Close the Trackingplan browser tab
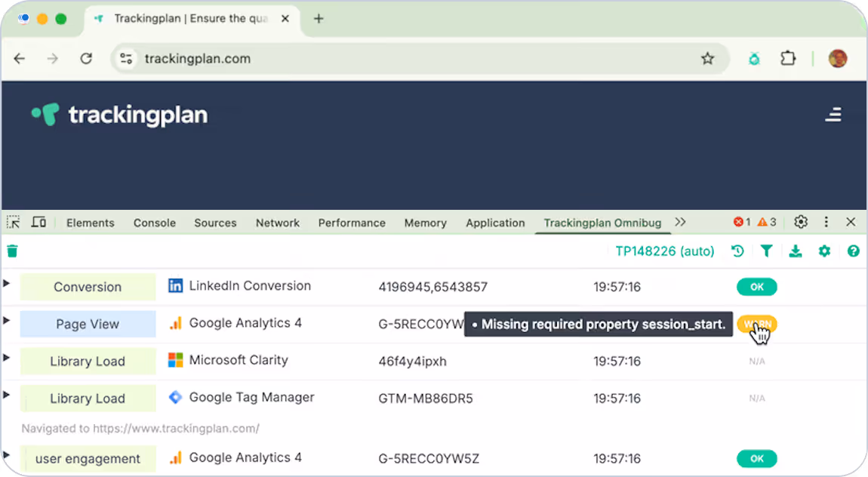868x477 pixels. tap(285, 19)
